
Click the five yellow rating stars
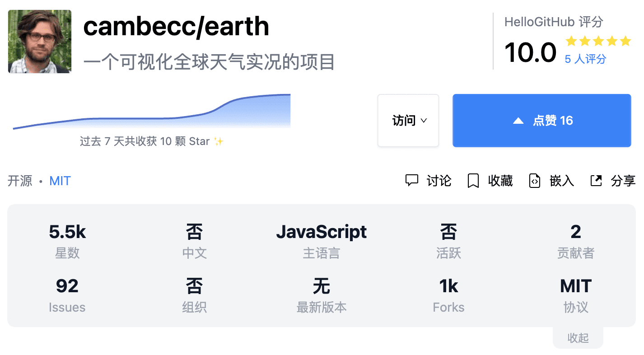(598, 42)
